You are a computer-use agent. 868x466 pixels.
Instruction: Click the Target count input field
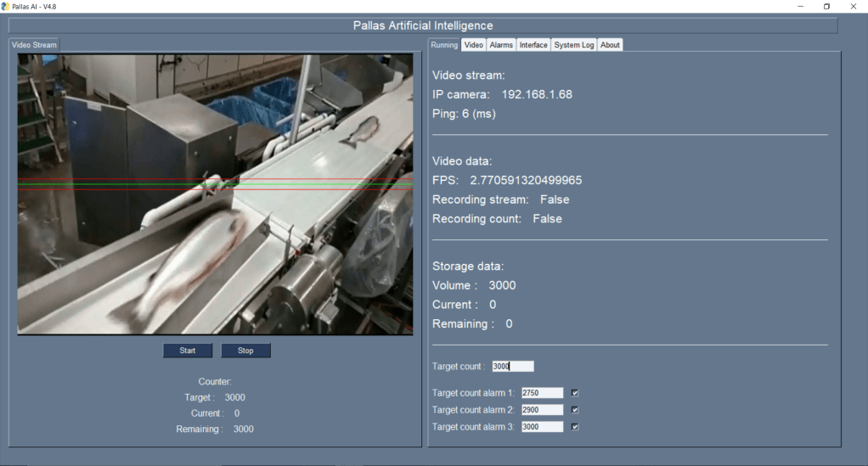(513, 367)
